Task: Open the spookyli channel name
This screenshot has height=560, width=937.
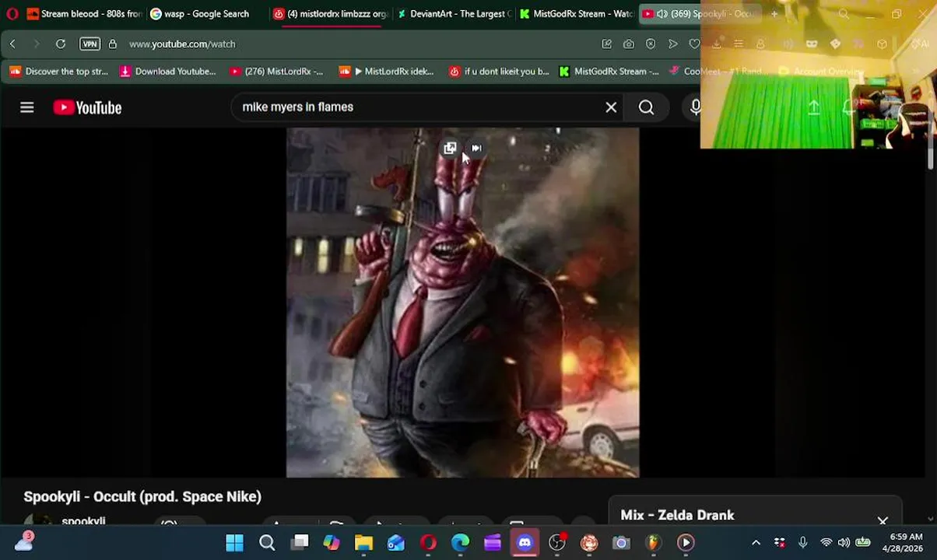Action: [x=83, y=520]
